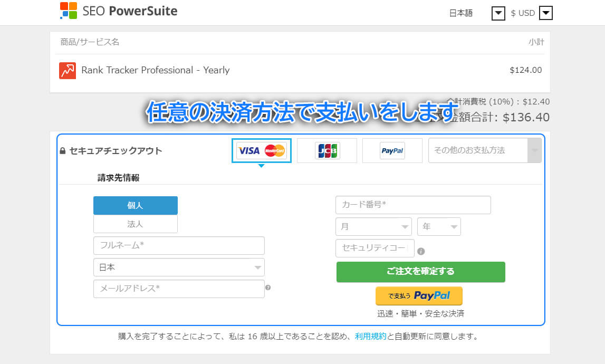Open the USD currency dropdown
The image size is (605, 364).
tap(545, 13)
